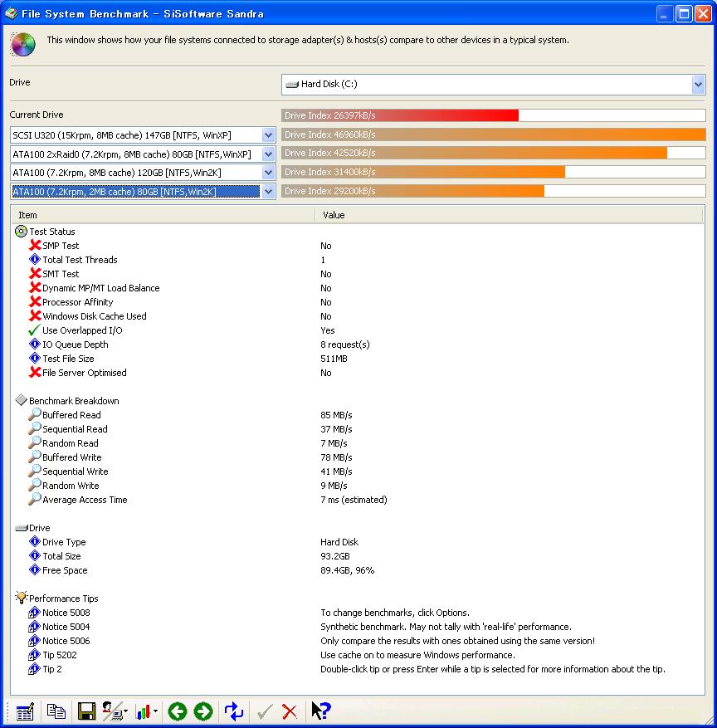
Task: Click the File System Benchmark title bar icon
Action: click(x=11, y=13)
